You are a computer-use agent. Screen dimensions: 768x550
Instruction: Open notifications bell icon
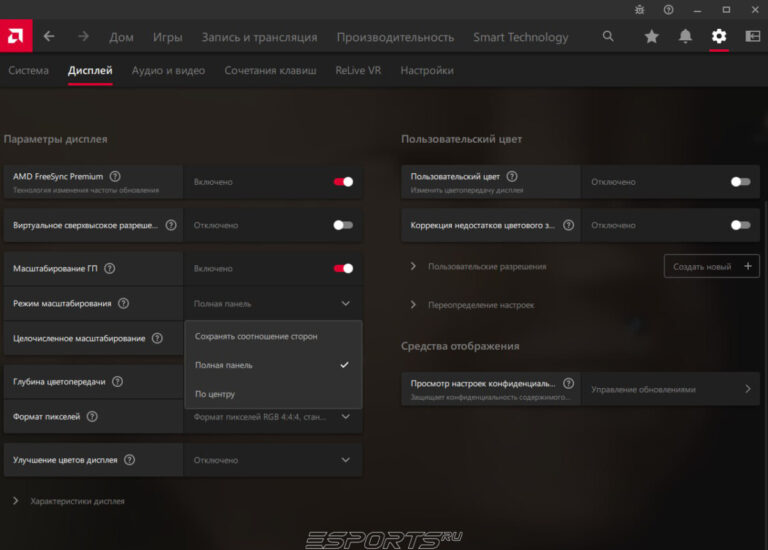tap(685, 36)
